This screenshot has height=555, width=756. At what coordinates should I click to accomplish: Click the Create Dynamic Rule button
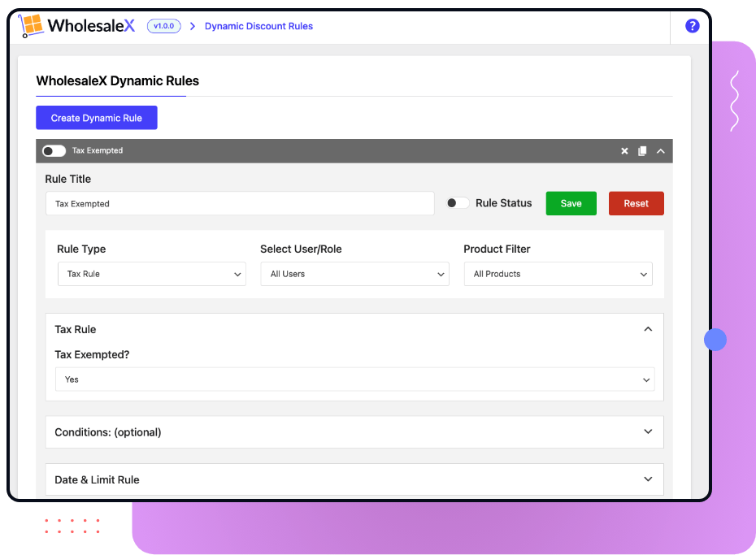97,118
